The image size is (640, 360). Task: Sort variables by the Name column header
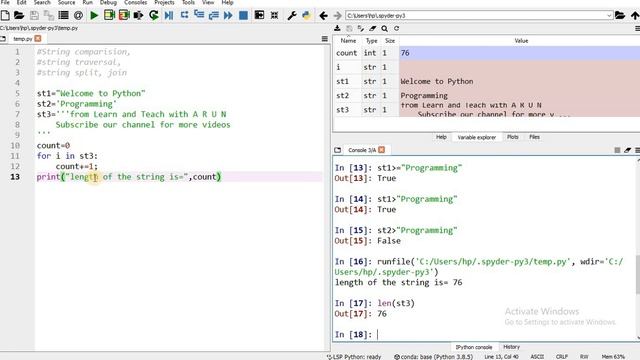tap(348, 41)
